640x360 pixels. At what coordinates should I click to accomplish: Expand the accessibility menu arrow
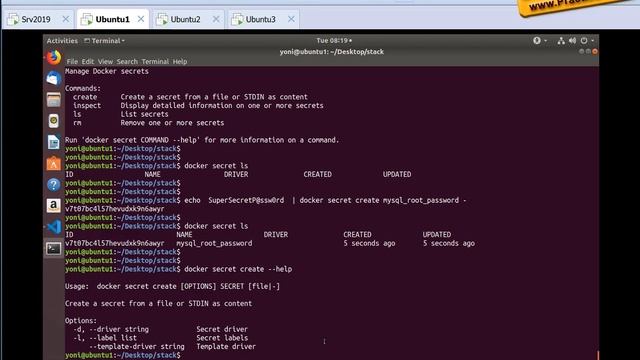tap(545, 40)
